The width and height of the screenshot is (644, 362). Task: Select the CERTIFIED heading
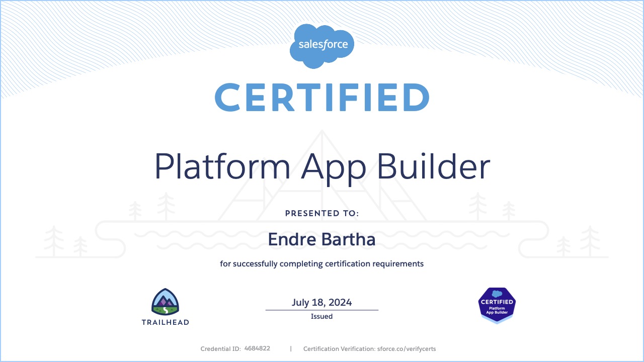pyautogui.click(x=322, y=98)
